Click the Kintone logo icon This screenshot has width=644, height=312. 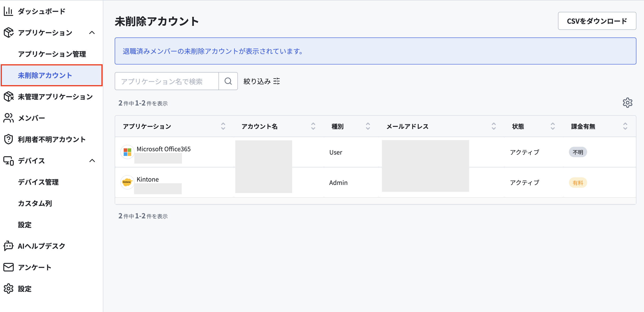coord(127,182)
